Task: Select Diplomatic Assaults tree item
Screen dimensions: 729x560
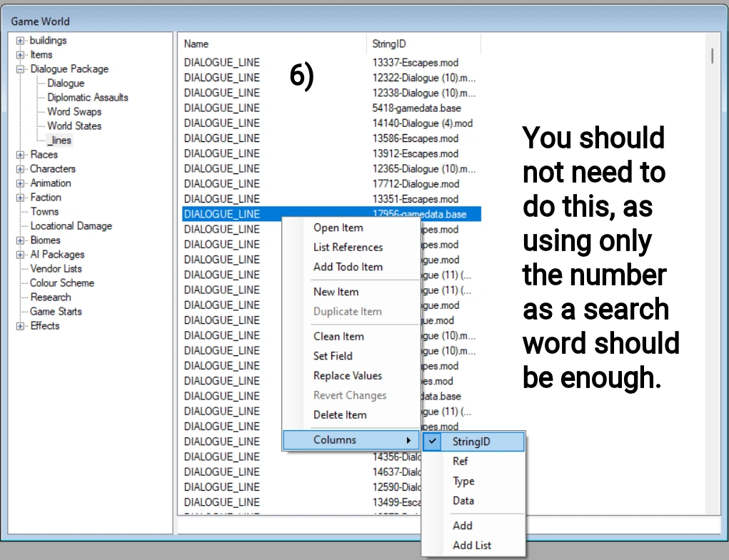Action: pos(88,98)
